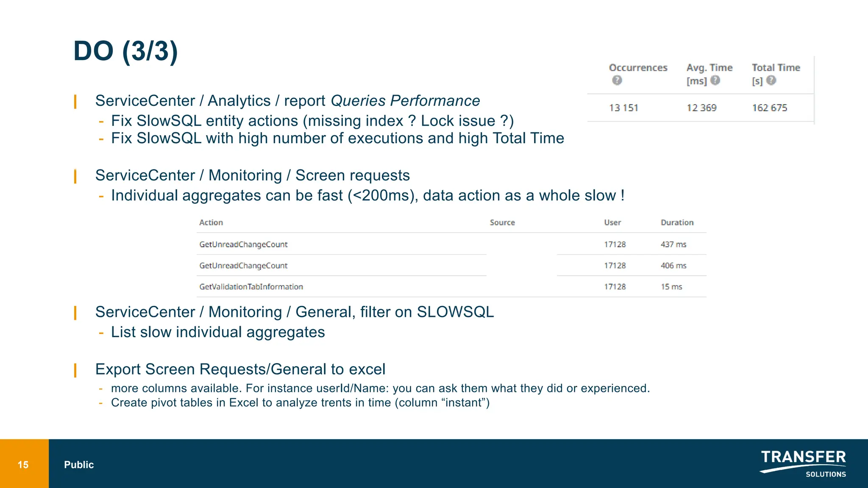
Task: Click the Transfer Solutions logo
Action: click(x=803, y=464)
